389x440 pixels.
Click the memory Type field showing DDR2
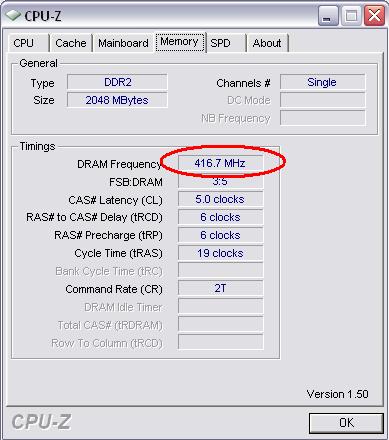coord(117,82)
